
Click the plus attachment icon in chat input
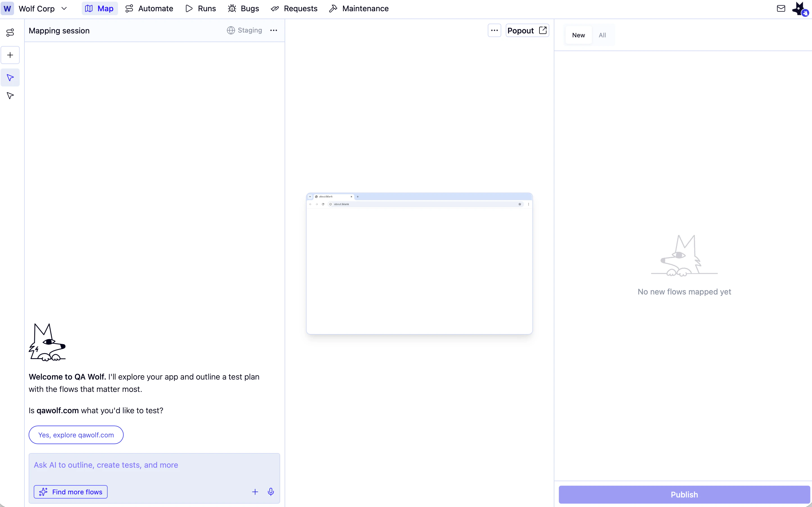pos(255,492)
